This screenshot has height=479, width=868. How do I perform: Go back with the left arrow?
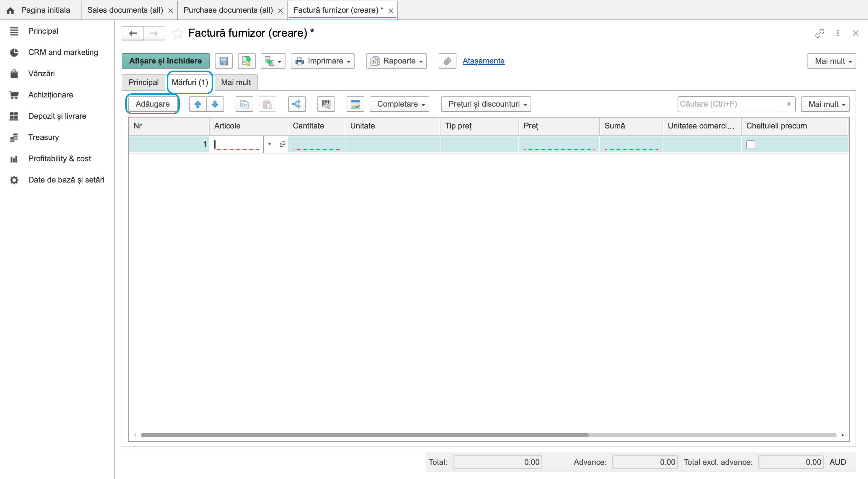pos(133,33)
